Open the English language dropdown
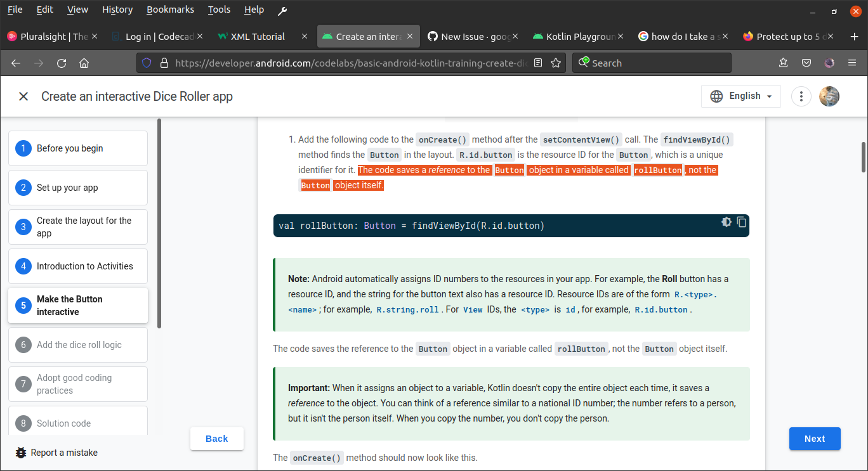868x471 pixels. (x=740, y=96)
